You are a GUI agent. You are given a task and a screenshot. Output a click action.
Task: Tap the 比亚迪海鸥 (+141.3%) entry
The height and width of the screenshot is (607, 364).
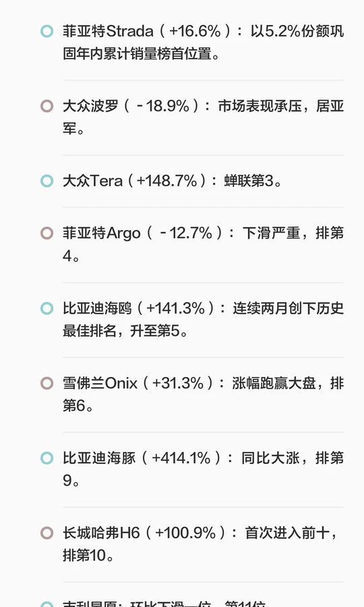pyautogui.click(x=203, y=320)
